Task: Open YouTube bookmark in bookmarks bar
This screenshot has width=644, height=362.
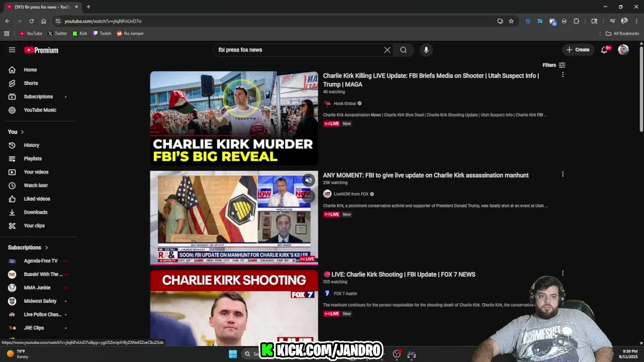Action: pos(31,34)
